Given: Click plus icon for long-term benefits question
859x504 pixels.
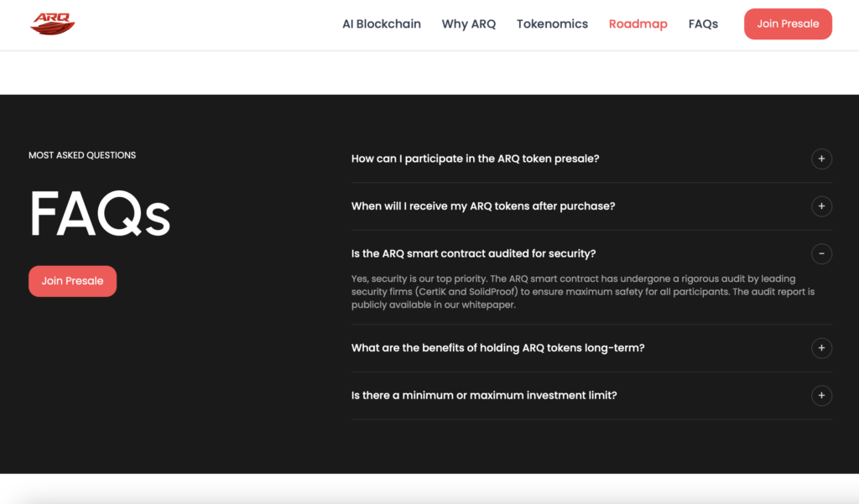Looking at the screenshot, I should click(821, 348).
